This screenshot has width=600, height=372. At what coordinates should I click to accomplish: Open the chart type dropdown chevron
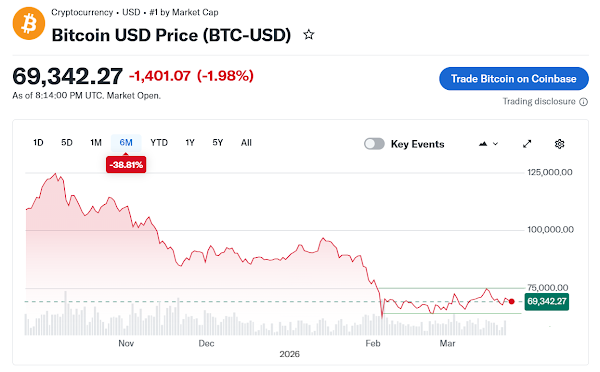coord(495,144)
